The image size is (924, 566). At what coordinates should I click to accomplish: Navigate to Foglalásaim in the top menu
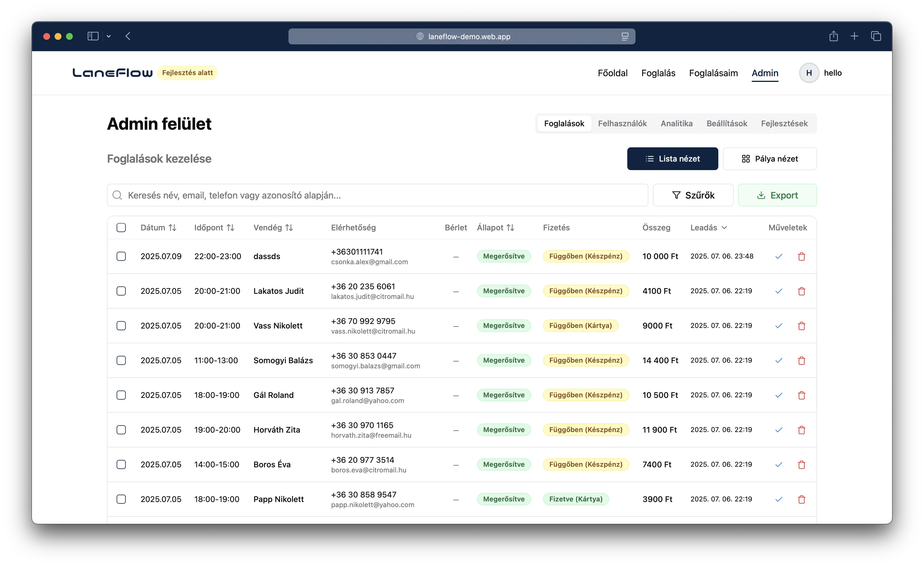[x=713, y=73]
